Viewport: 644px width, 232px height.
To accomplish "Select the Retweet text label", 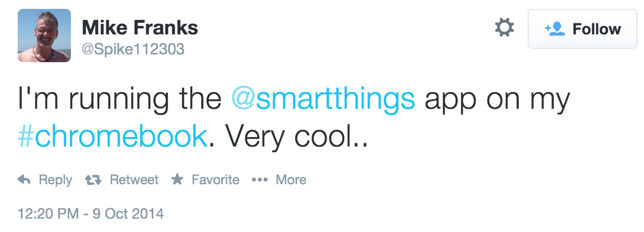I will pos(134,180).
